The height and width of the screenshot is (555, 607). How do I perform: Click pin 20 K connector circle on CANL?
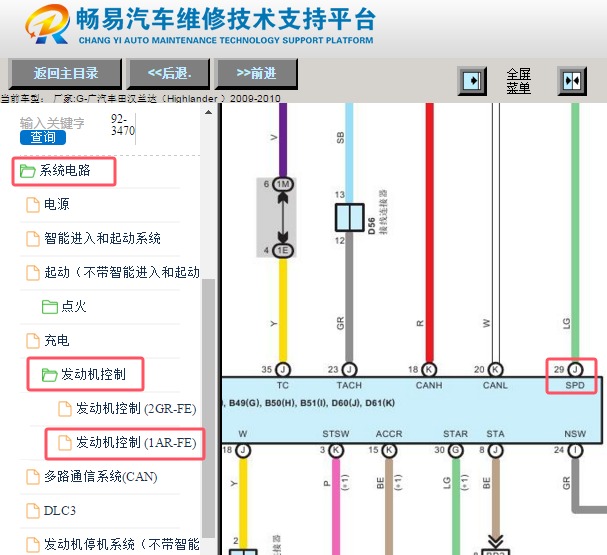(x=495, y=370)
